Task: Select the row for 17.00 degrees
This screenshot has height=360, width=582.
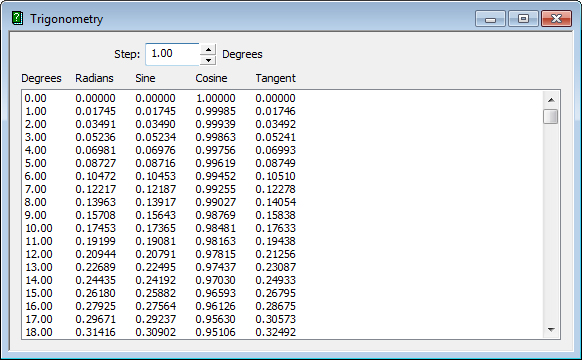Action: pos(282,319)
